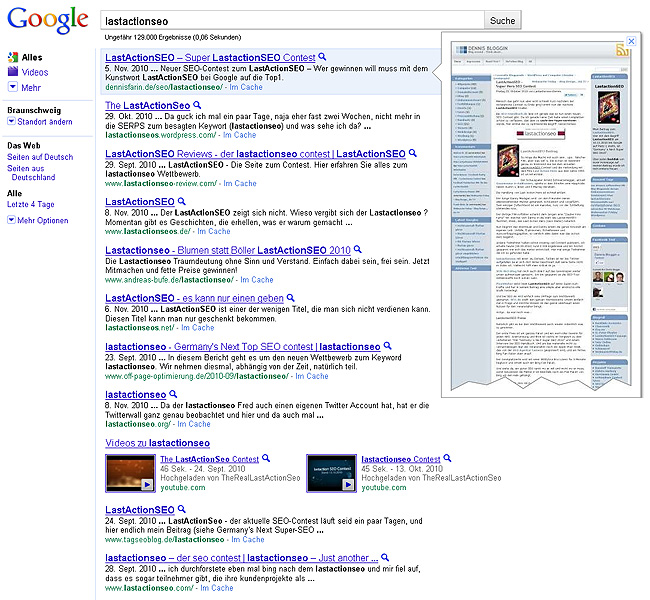Click magnifier next to 'der seo contest' result

pyautogui.click(x=385, y=557)
